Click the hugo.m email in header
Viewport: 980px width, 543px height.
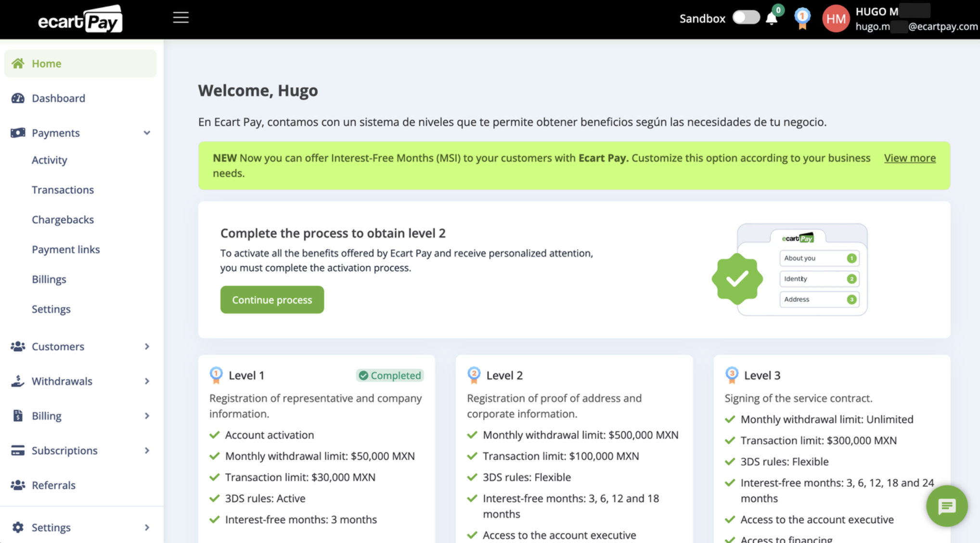click(916, 26)
